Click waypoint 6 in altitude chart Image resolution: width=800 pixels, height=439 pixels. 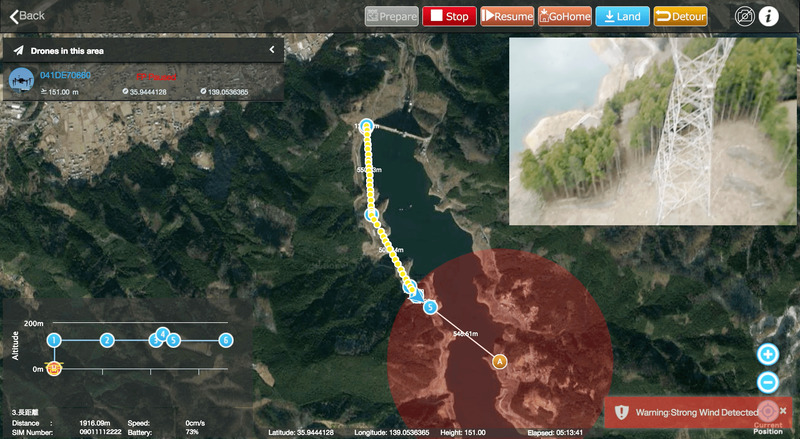point(226,340)
